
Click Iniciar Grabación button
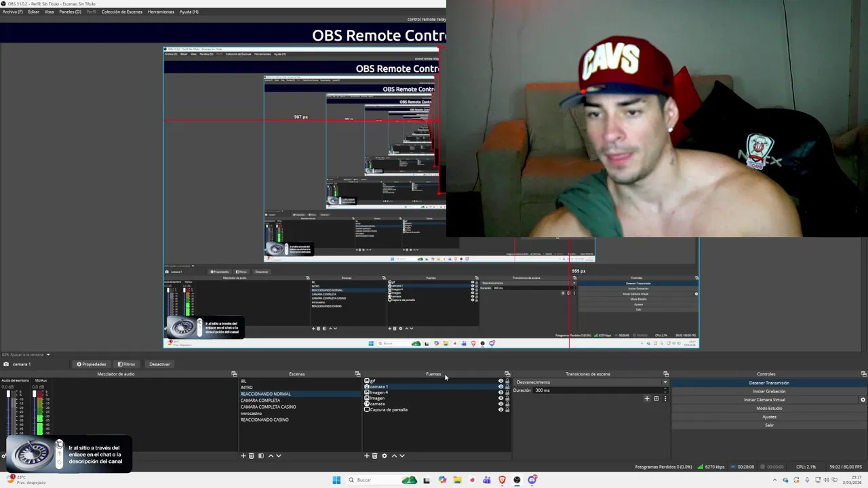(769, 391)
